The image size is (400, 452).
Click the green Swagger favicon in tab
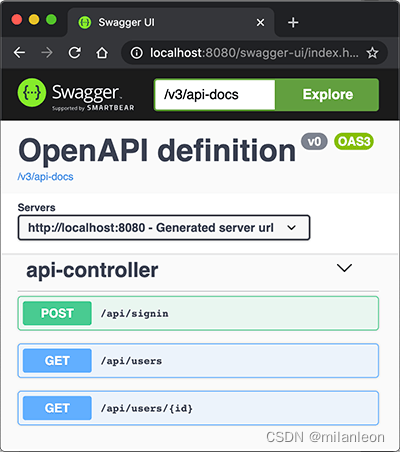[85, 23]
